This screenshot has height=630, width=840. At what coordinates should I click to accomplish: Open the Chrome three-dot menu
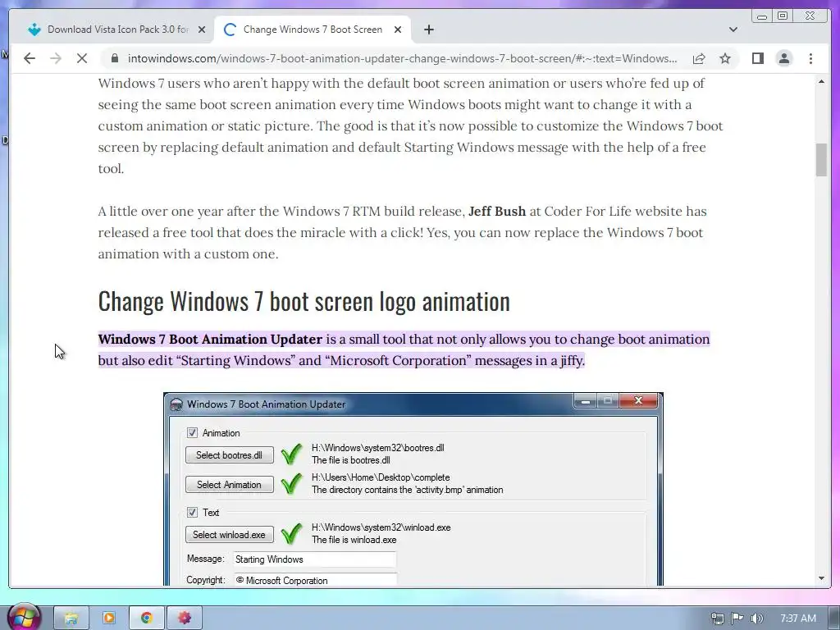click(x=810, y=58)
